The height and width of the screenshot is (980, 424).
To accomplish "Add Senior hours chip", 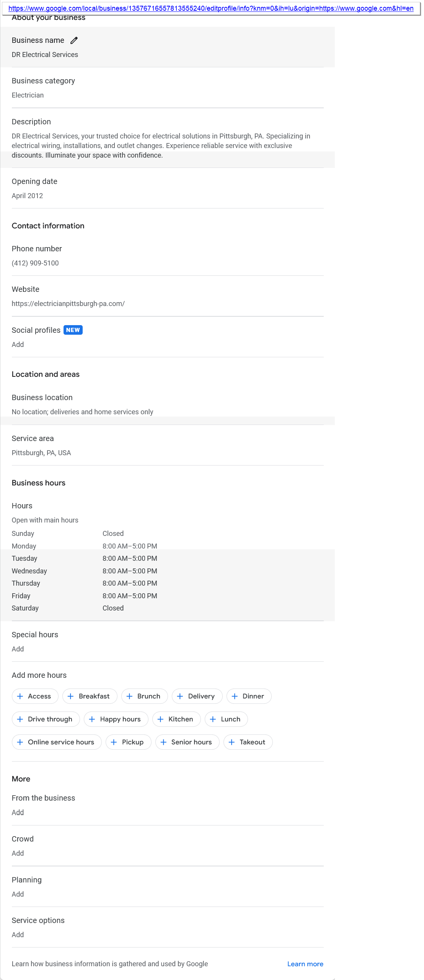I will pyautogui.click(x=187, y=742).
